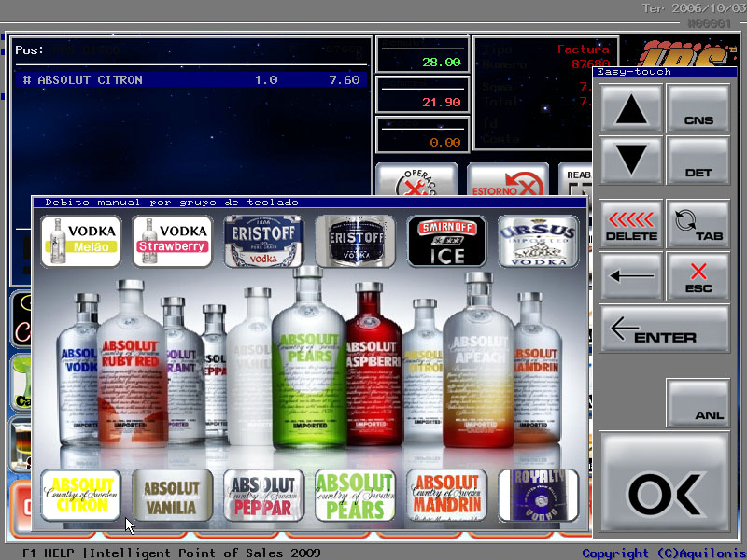Select the Vodka Strawberry product button
Screen dimensions: 747x560
click(x=173, y=241)
